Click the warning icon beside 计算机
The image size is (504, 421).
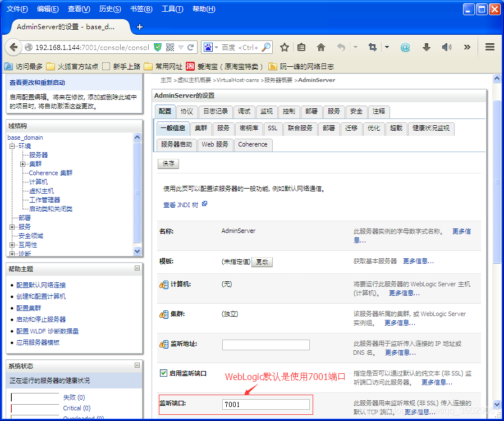pos(164,285)
